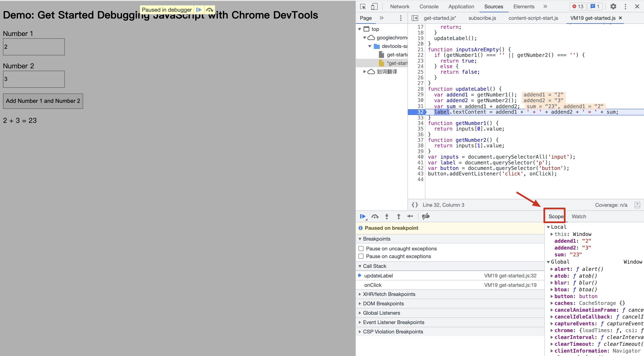644x356 pixels.
Task: Toggle breakpoint on line 32
Action: pos(420,112)
